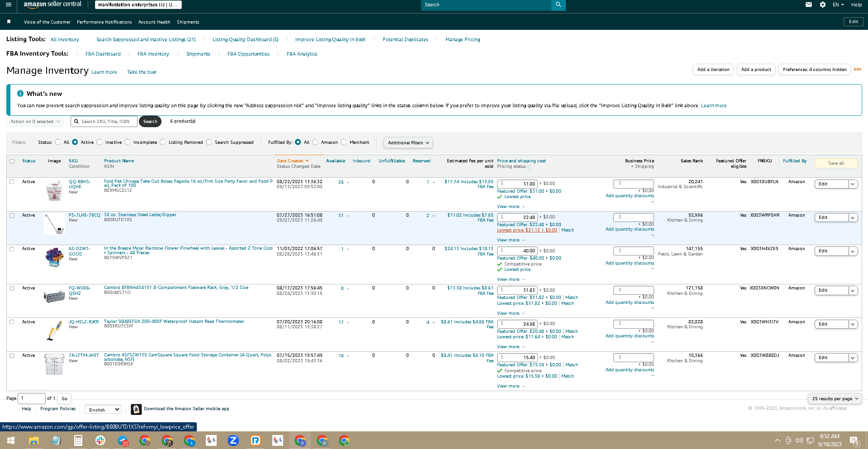Launch Calculator from the taskbar
Screen dimensions: 868x449
click(x=78, y=440)
